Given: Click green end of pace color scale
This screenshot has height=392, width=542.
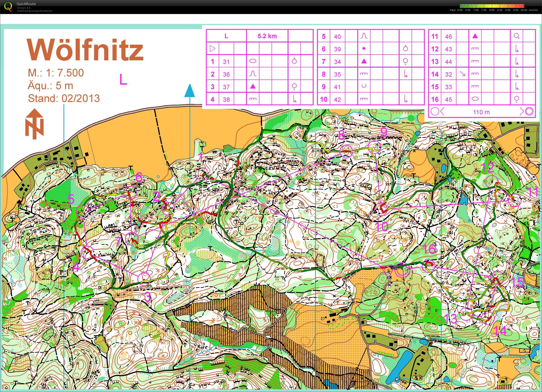Looking at the screenshot, I should click(462, 6).
